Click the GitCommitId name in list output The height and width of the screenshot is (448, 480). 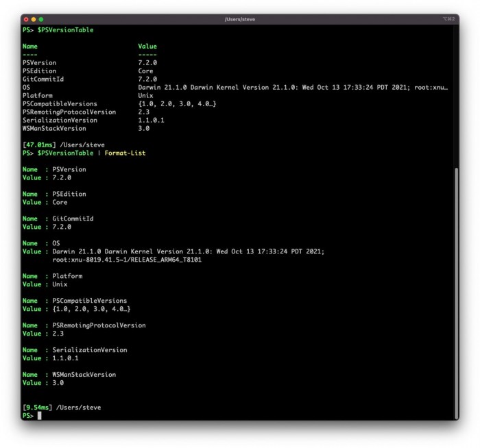pyautogui.click(x=73, y=219)
